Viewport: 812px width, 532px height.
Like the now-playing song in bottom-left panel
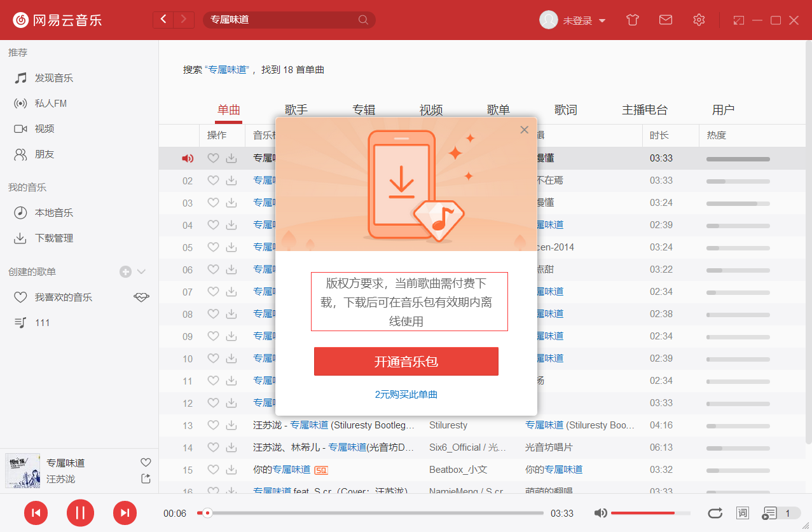(146, 462)
